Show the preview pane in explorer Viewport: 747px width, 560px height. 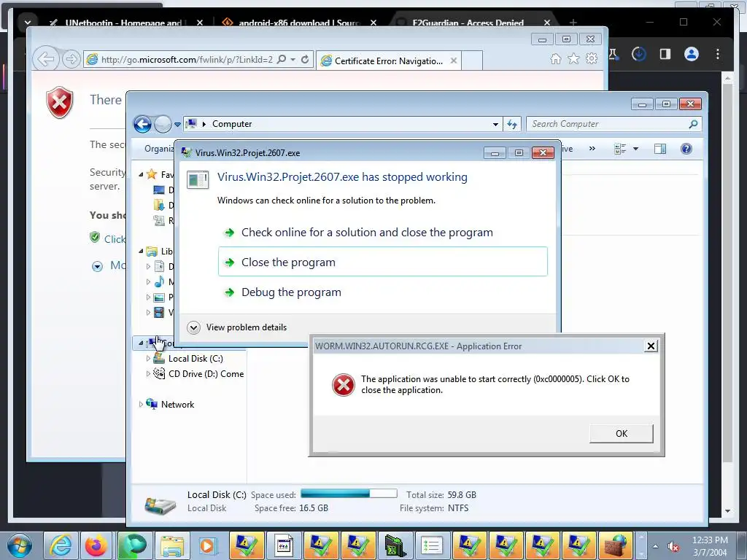coord(659,149)
